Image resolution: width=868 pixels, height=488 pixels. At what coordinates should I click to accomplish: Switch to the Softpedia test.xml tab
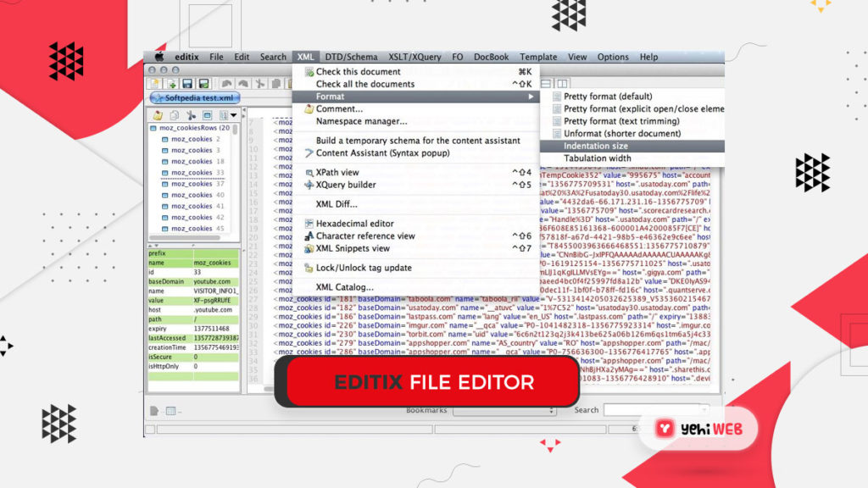(x=196, y=98)
